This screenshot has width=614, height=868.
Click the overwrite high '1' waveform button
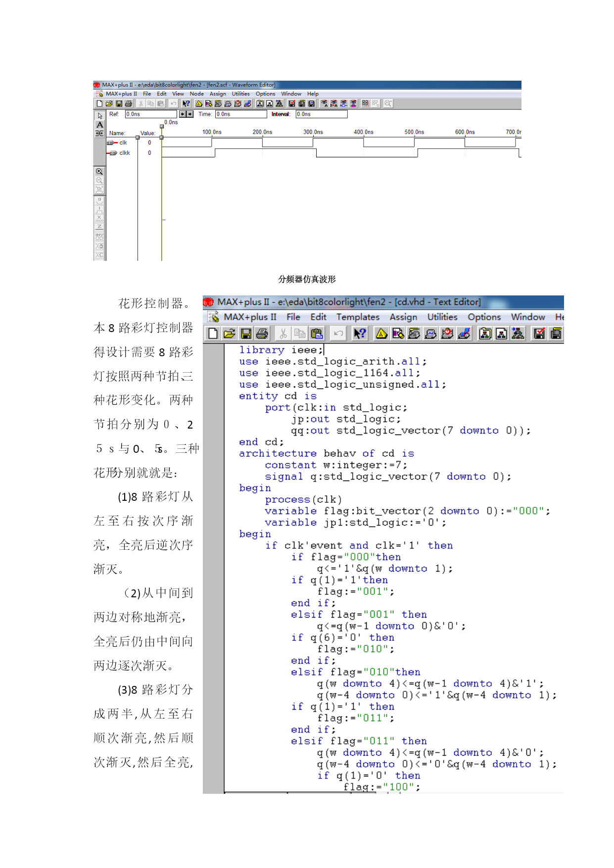(99, 210)
